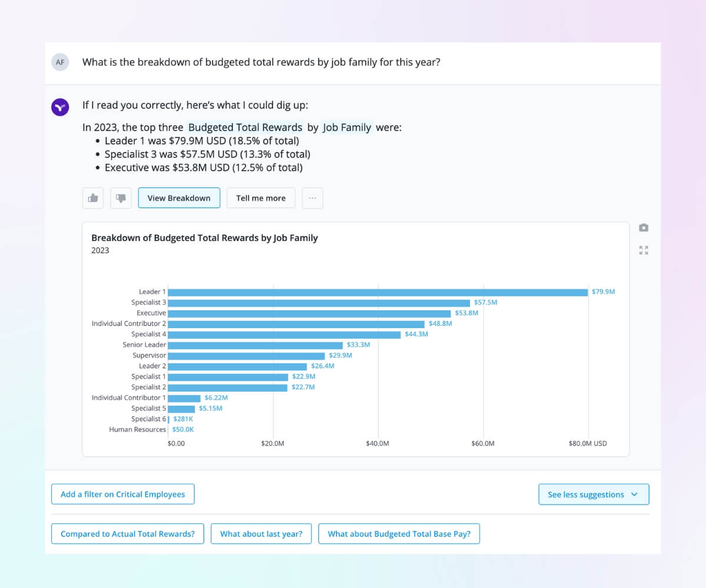Click the $50.0K value label
The width and height of the screenshot is (706, 588).
(x=183, y=429)
